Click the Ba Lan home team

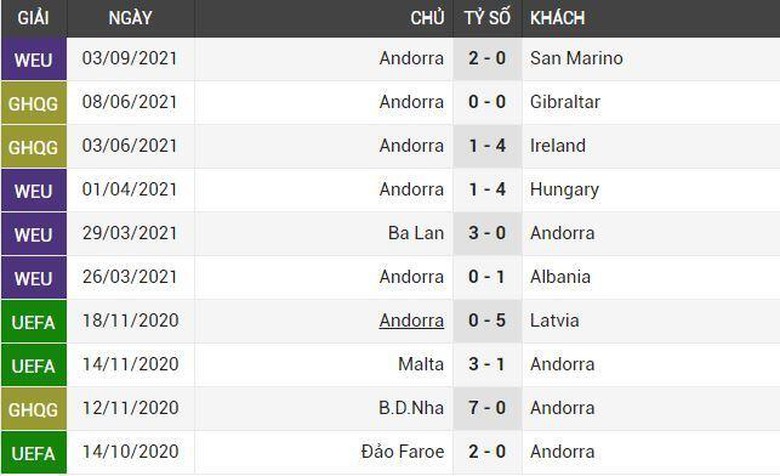416,233
